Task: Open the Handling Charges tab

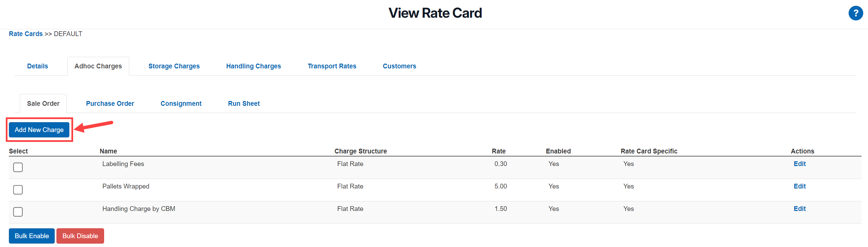Action: point(253,66)
